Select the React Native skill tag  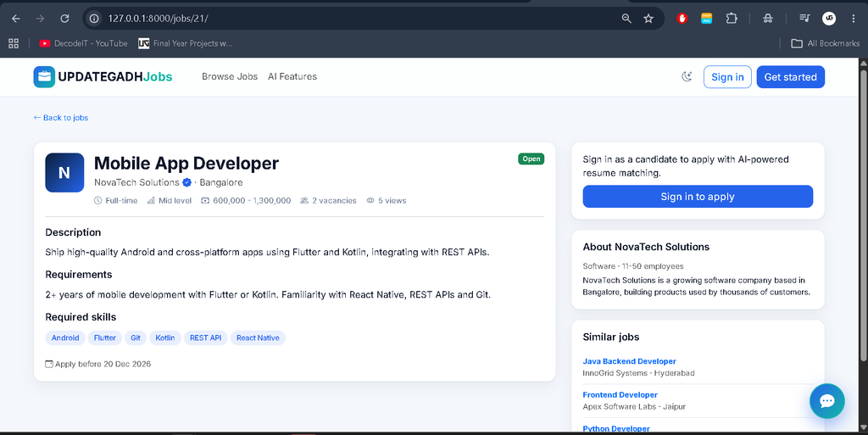[258, 337]
